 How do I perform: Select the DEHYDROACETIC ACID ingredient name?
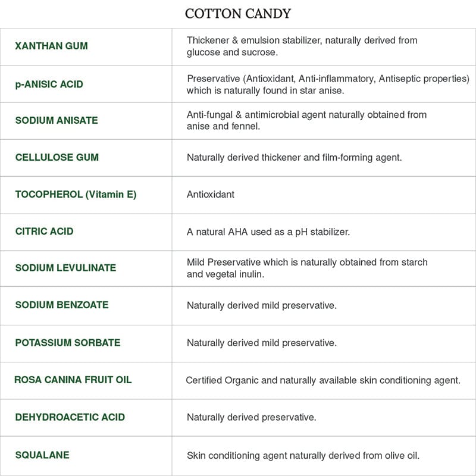pos(70,417)
